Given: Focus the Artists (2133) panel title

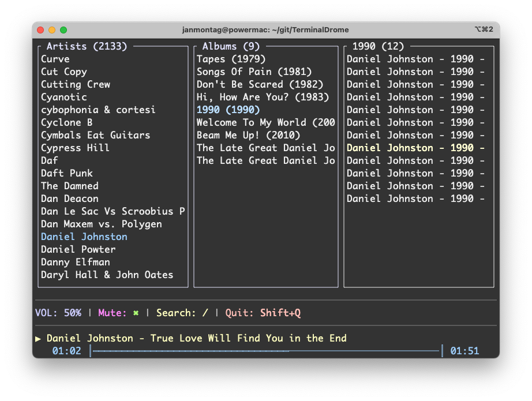Looking at the screenshot, I should [87, 46].
